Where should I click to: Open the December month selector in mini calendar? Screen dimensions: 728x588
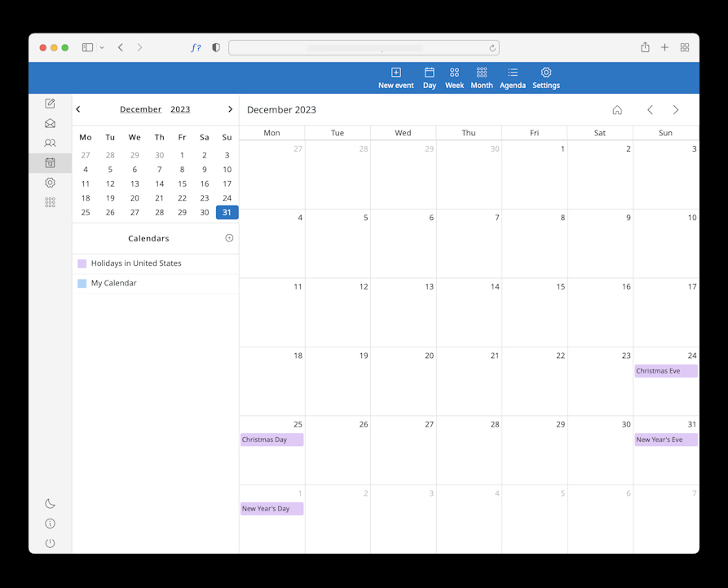click(141, 109)
